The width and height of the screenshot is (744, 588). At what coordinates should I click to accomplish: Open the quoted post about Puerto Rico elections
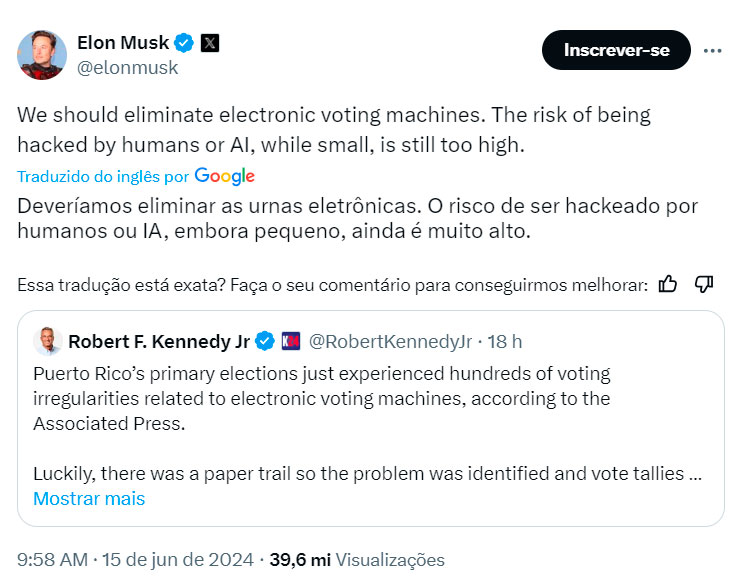tap(370, 410)
